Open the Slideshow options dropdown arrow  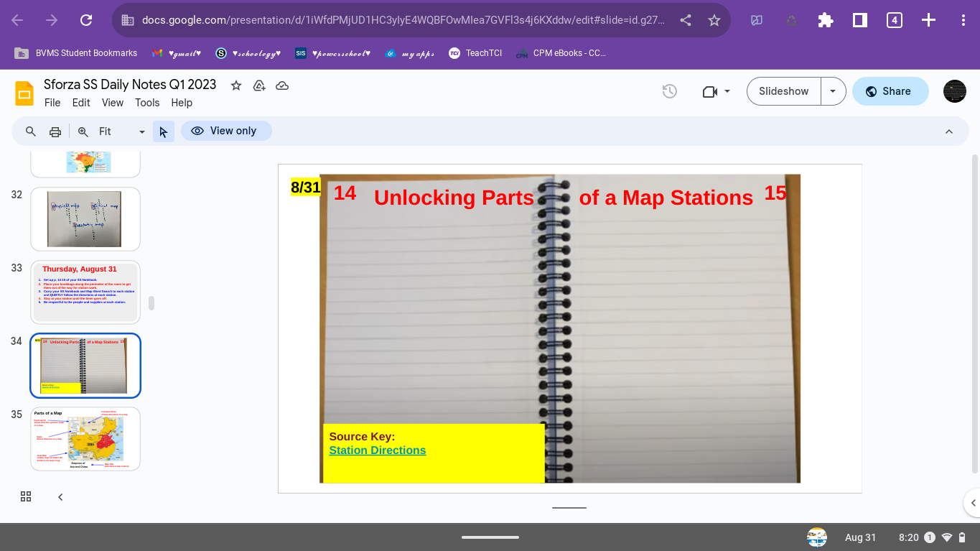click(833, 91)
